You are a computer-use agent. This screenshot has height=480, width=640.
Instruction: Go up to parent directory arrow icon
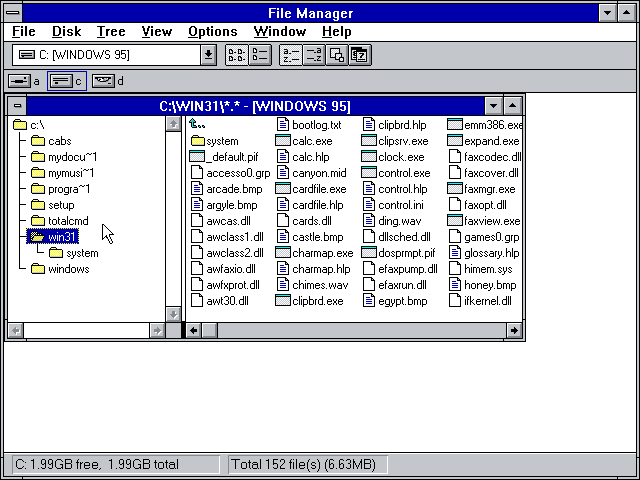click(x=197, y=124)
